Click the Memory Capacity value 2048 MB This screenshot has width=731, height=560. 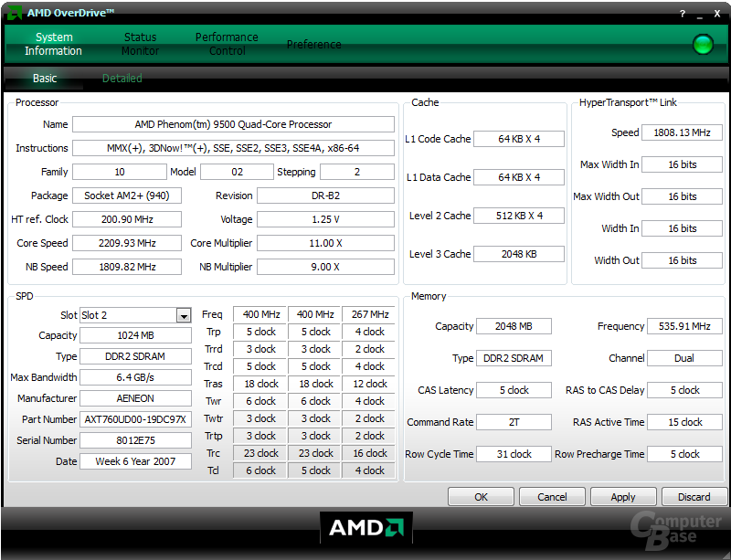(x=514, y=326)
